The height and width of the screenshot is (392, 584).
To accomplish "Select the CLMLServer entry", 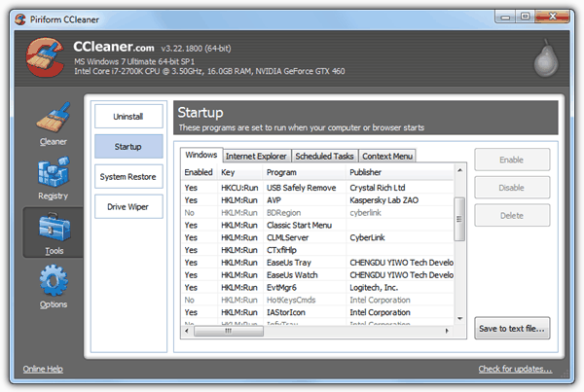I will click(x=317, y=237).
